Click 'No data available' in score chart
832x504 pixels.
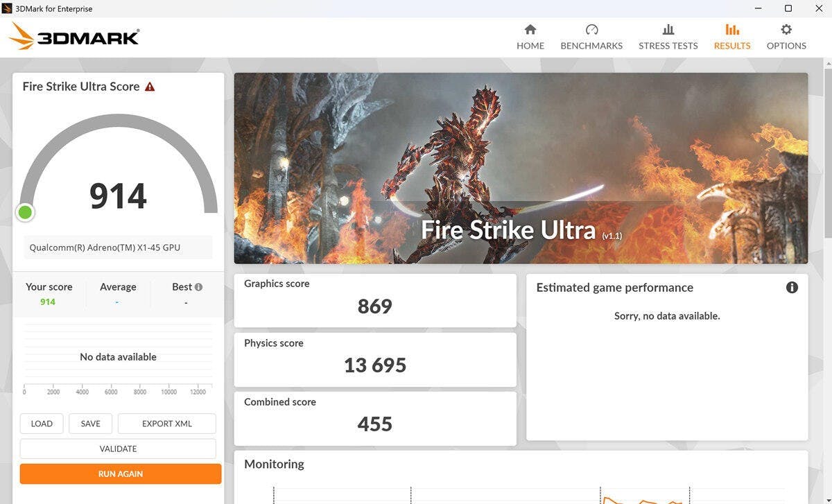pyautogui.click(x=118, y=357)
